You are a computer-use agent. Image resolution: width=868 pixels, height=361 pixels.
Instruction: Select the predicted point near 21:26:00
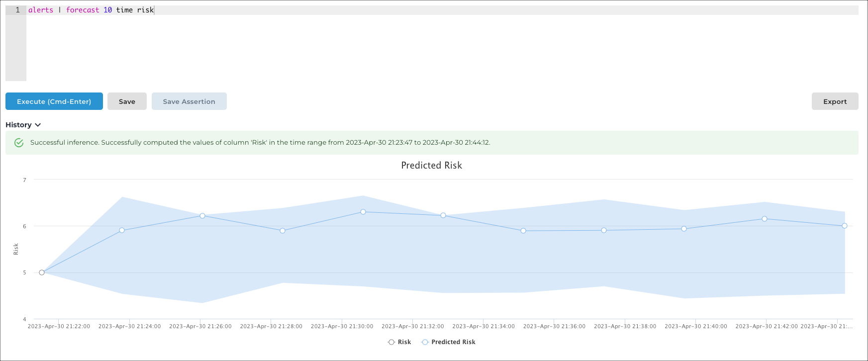(202, 216)
